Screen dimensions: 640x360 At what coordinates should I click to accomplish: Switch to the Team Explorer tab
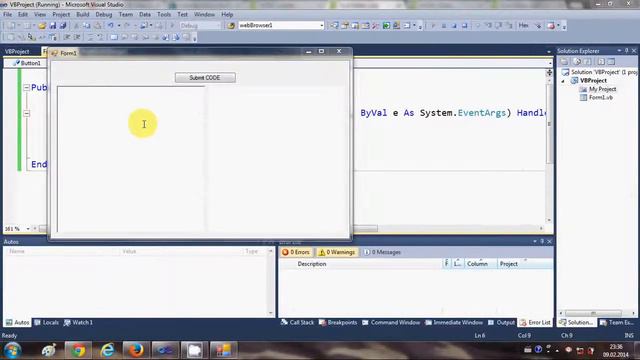click(x=617, y=322)
